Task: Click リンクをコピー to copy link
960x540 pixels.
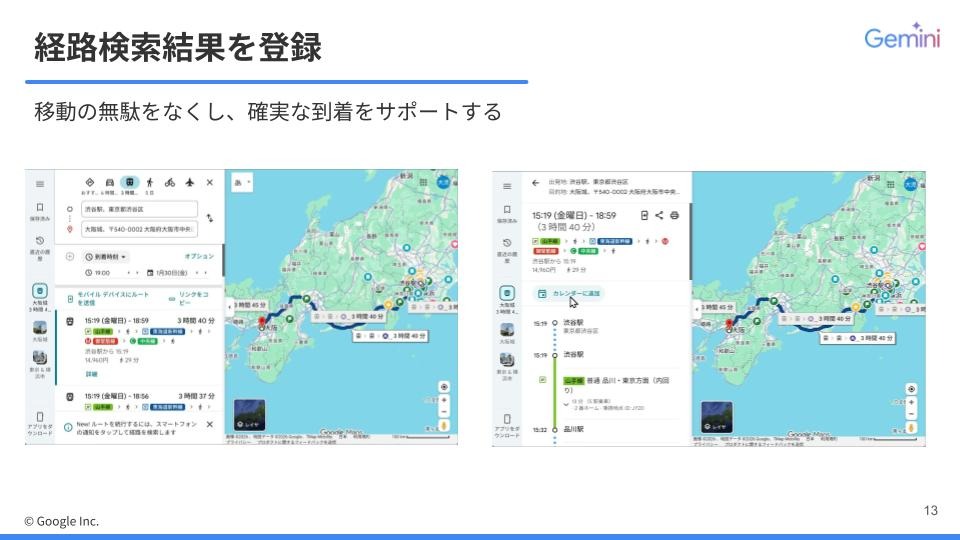Action: click(191, 298)
